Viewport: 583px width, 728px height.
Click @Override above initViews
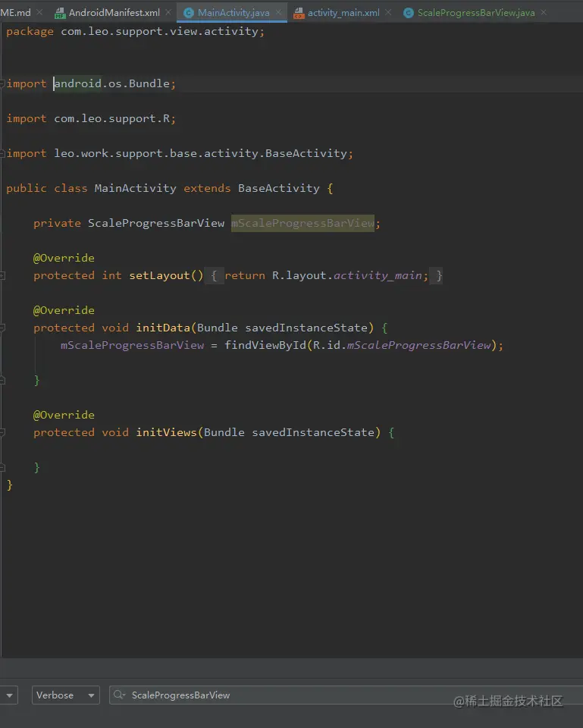tap(64, 415)
